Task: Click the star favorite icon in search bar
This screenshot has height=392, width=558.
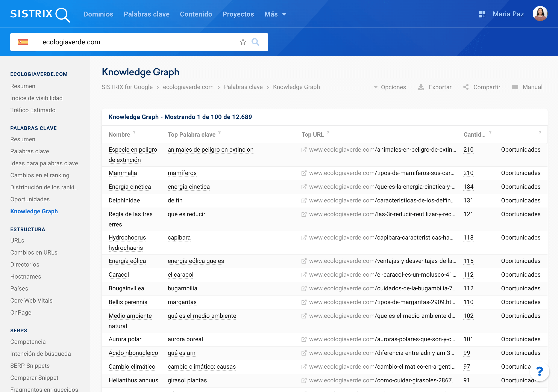Action: tap(243, 42)
